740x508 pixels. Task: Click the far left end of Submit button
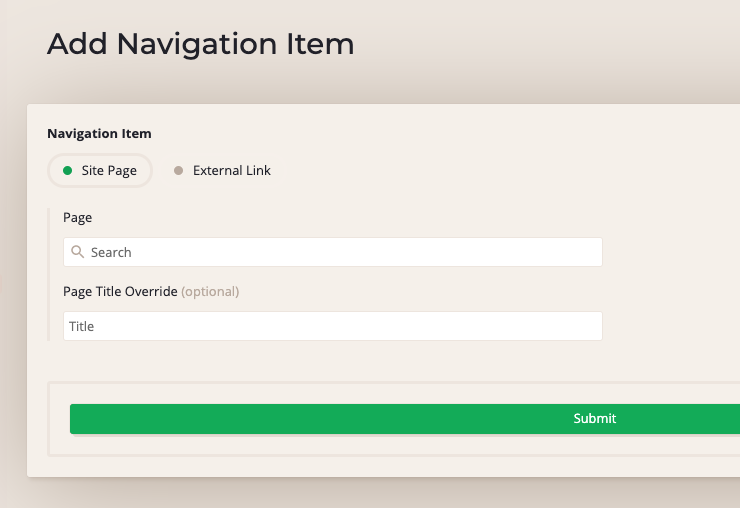coord(76,419)
